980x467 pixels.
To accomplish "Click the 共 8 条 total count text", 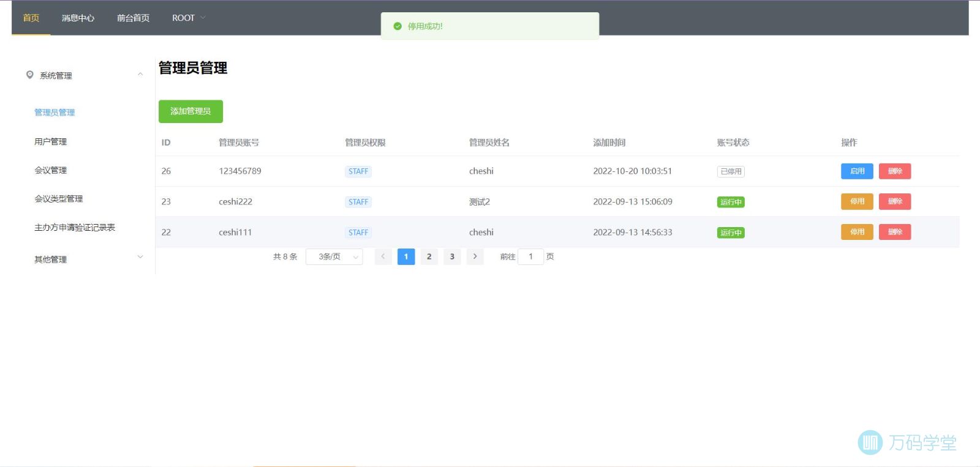I will click(285, 256).
